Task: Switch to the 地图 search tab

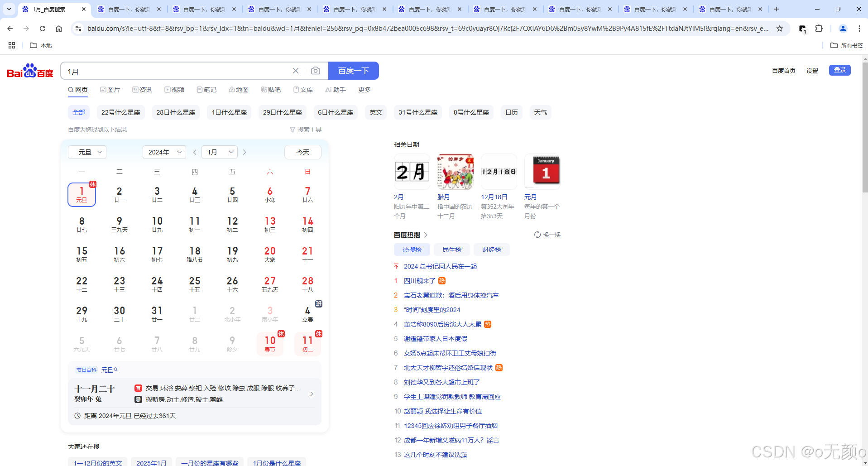Action: pos(239,90)
